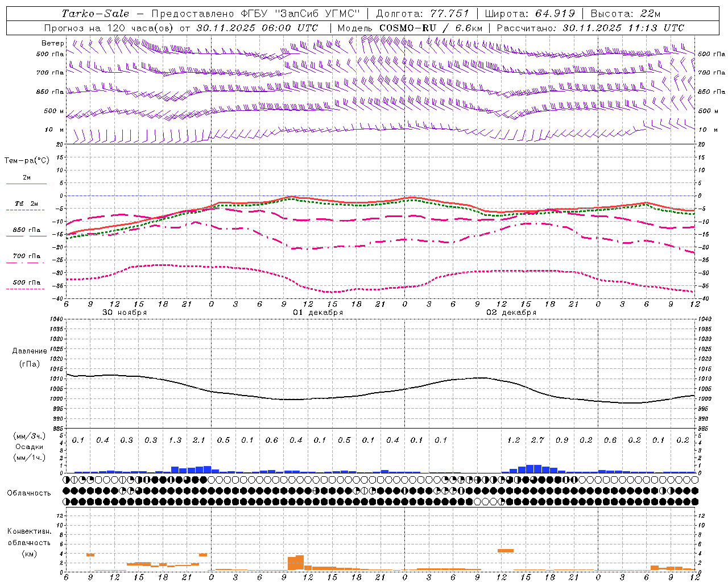The image size is (728, 582).
Task: Select the "Модель COSMO-RU / 6.6км" text
Action: [410, 28]
